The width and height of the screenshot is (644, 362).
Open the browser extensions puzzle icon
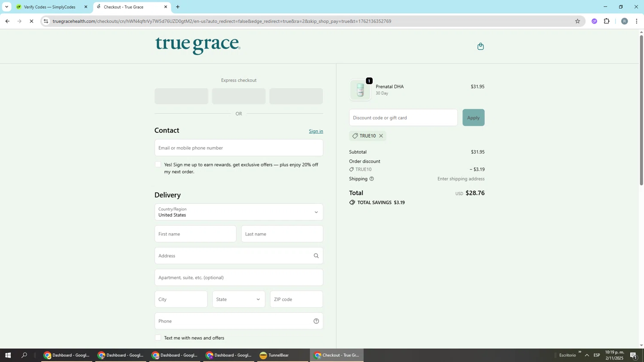(607, 21)
